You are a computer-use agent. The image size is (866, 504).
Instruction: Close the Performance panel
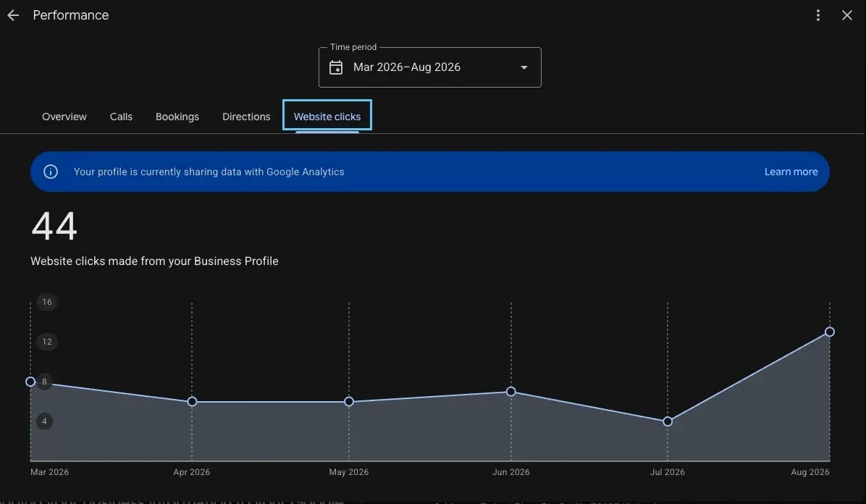[846, 15]
